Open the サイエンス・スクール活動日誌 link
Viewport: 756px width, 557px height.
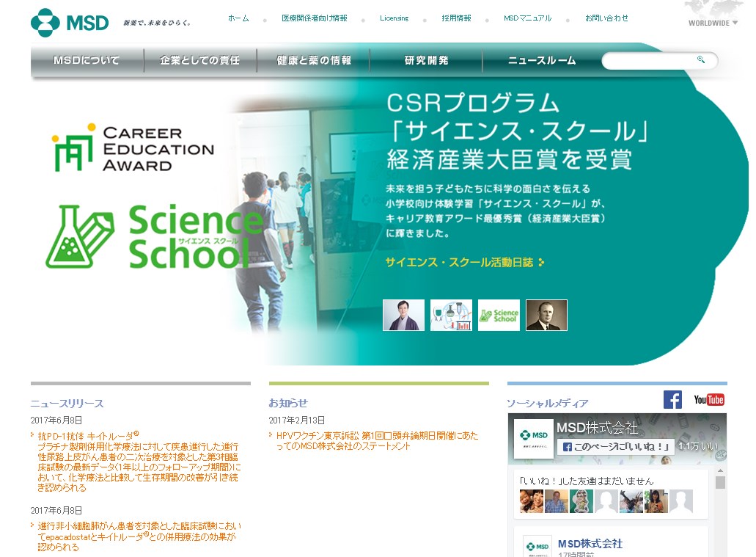click(x=465, y=262)
